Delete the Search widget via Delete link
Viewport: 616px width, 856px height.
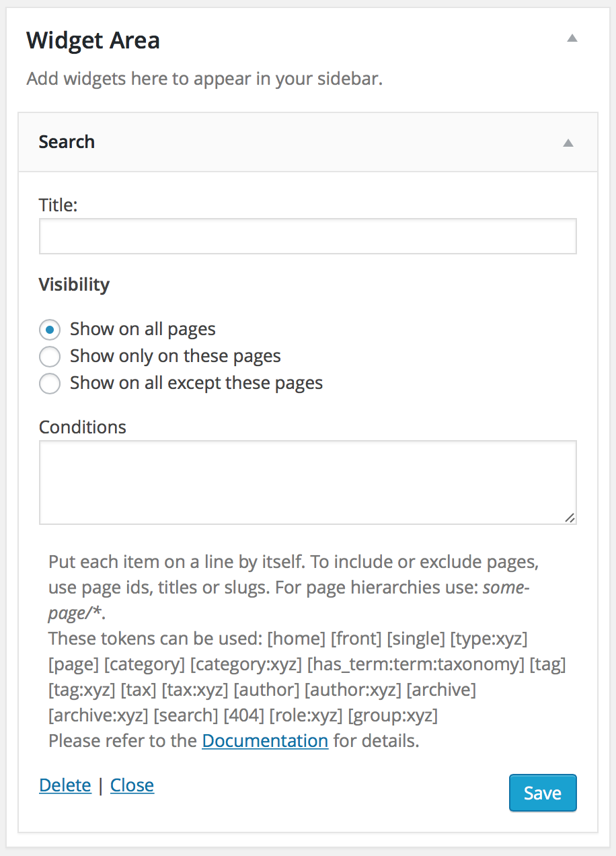tap(65, 785)
